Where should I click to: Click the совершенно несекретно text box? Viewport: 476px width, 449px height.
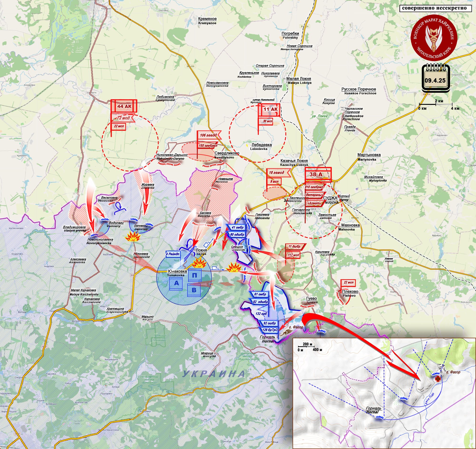point(434,8)
